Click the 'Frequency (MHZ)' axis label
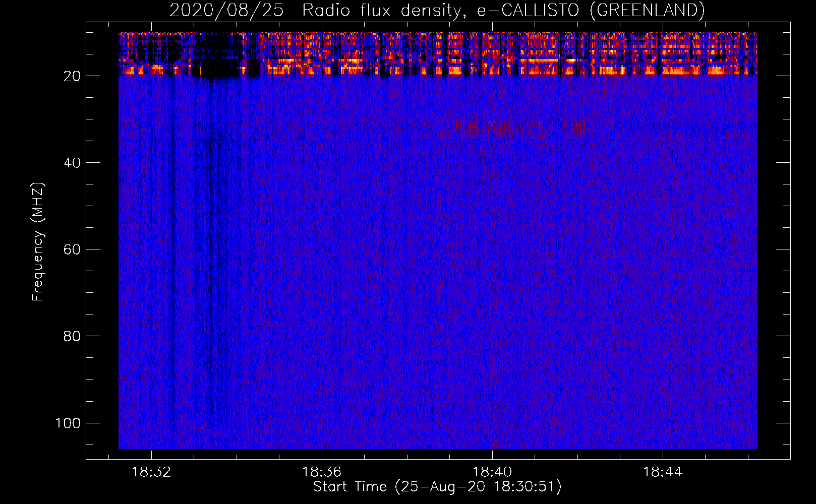The image size is (816, 504). 38,242
